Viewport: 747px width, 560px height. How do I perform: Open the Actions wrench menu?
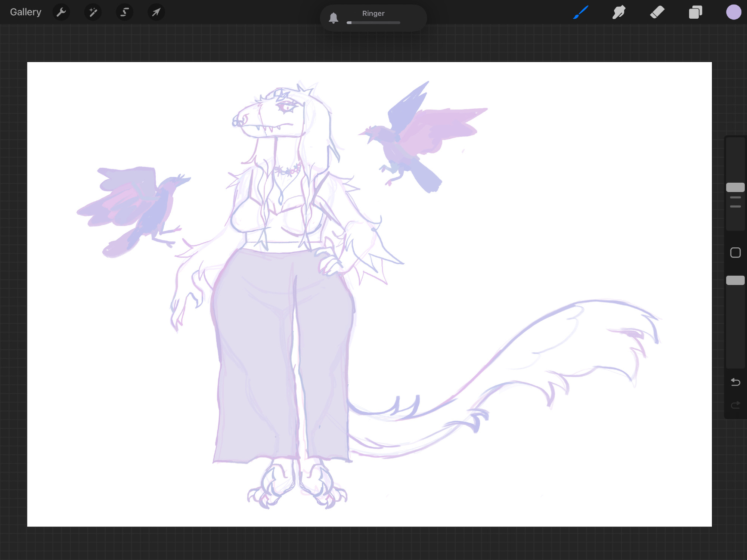pyautogui.click(x=61, y=12)
